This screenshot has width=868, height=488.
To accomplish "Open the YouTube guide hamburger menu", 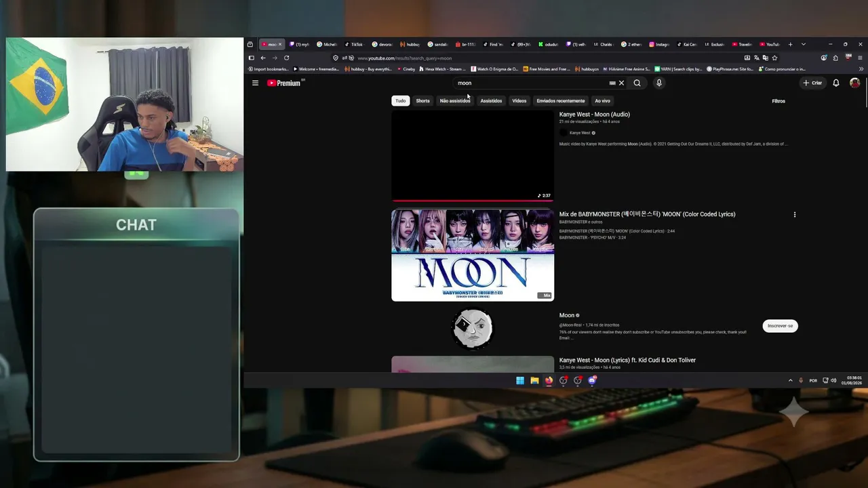I will click(255, 83).
